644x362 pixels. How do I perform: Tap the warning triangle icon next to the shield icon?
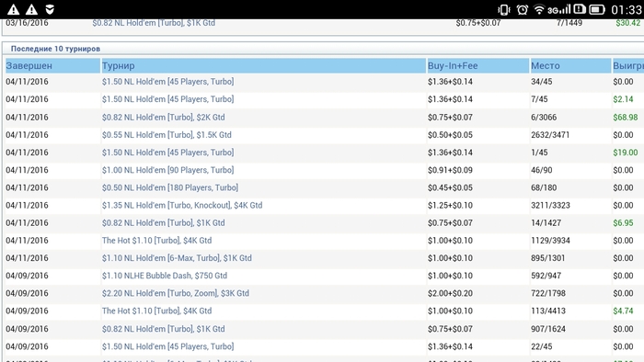pos(31,9)
